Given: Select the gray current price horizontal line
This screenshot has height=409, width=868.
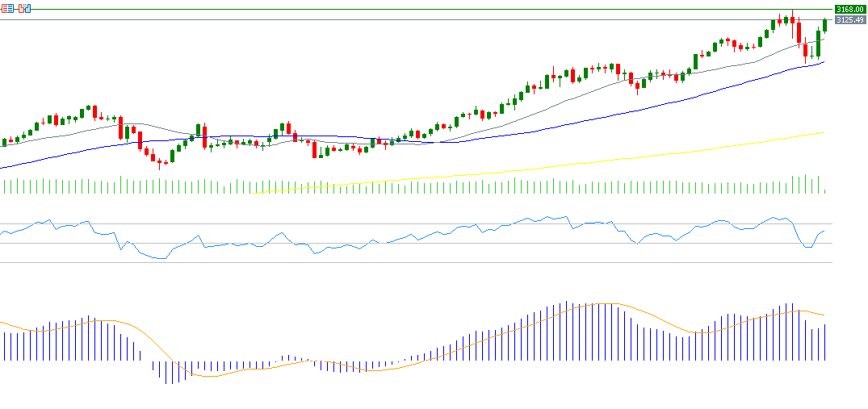Looking at the screenshot, I should click(404, 19).
